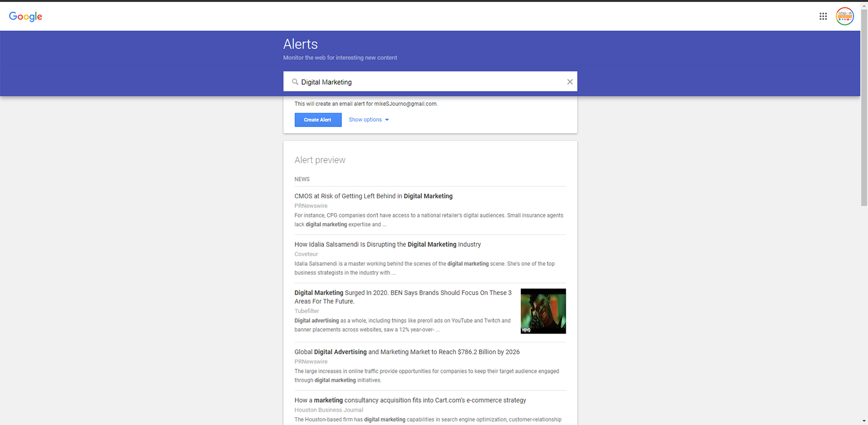
Task: Click the search magnifier icon in alert box
Action: tap(295, 82)
